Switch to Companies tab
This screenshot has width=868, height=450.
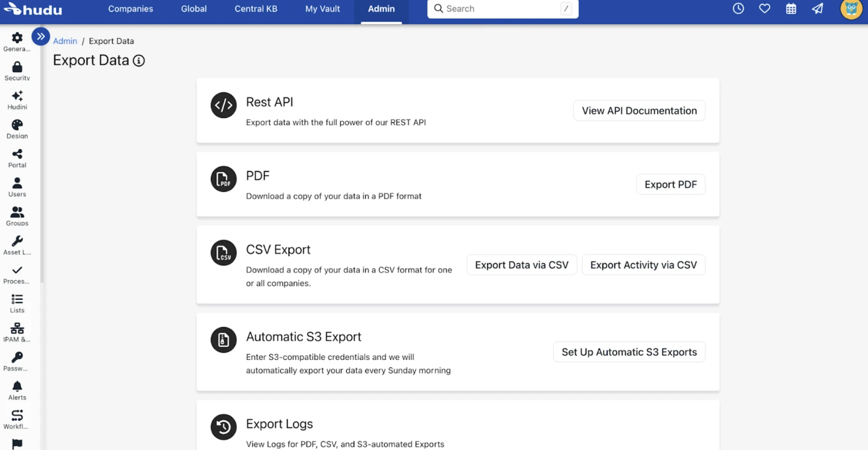point(130,9)
